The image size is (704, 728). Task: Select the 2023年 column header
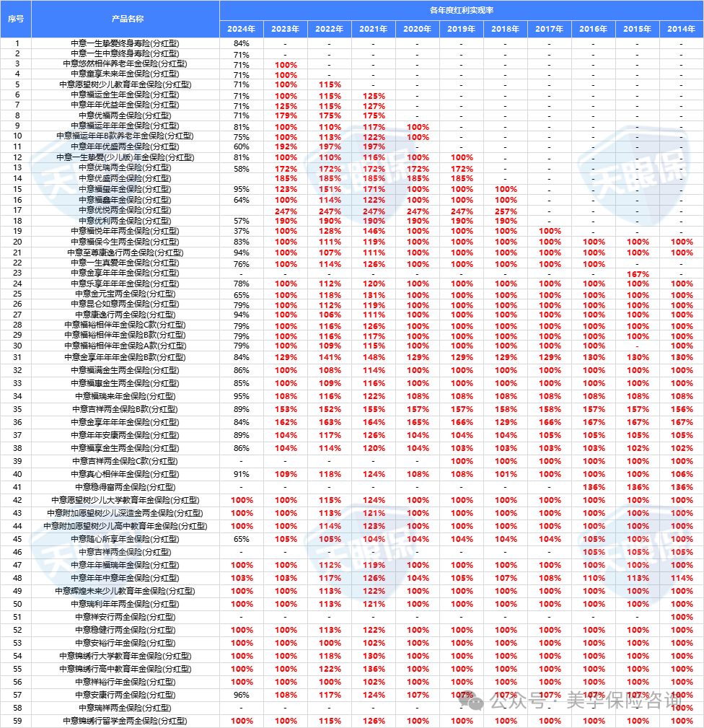285,30
